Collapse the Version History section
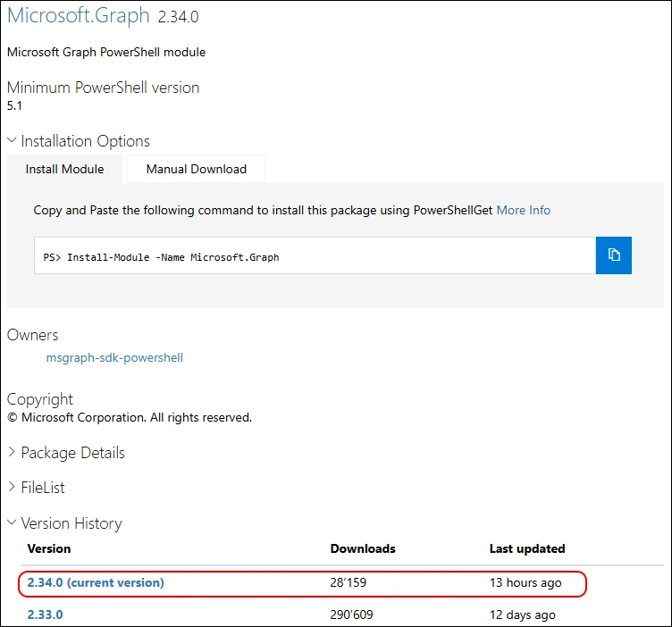672x627 pixels. pos(64,523)
